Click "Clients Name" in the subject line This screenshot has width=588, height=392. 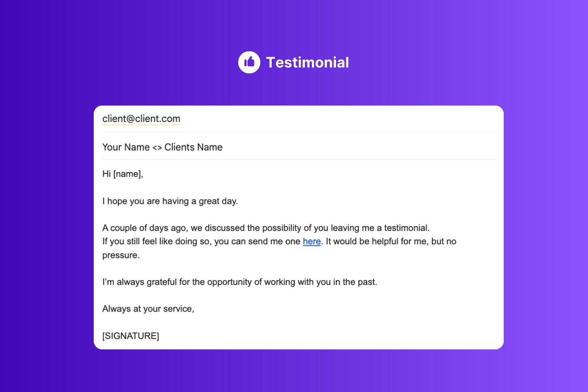tap(193, 147)
